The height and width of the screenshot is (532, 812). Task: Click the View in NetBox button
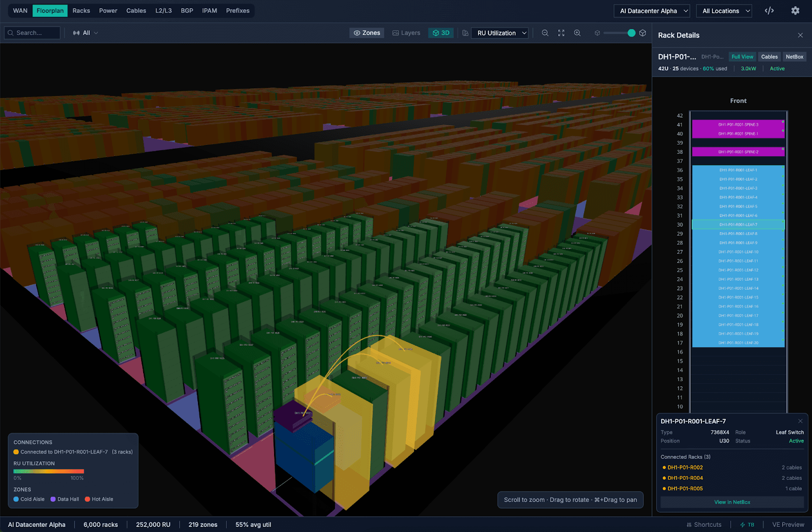[x=731, y=502]
